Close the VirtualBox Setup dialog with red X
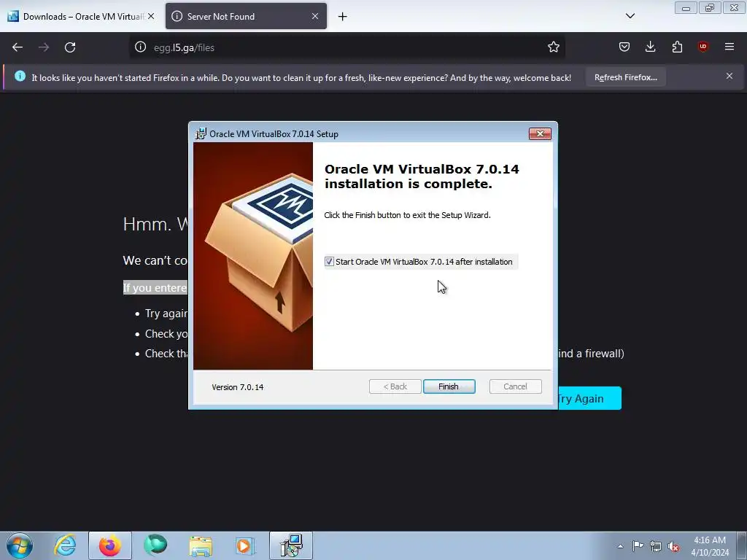Image resolution: width=747 pixels, height=560 pixels. pyautogui.click(x=540, y=134)
